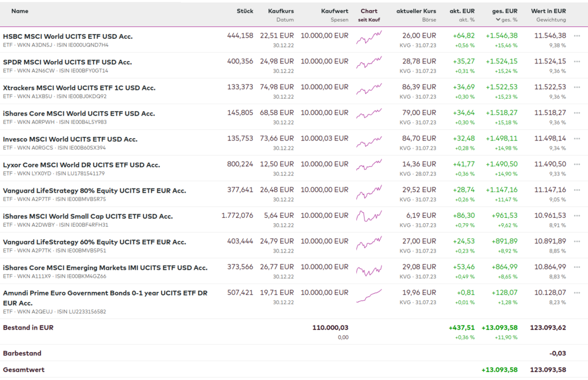This screenshot has width=588, height=380.
Task: Sort by Stück column header
Action: click(245, 11)
